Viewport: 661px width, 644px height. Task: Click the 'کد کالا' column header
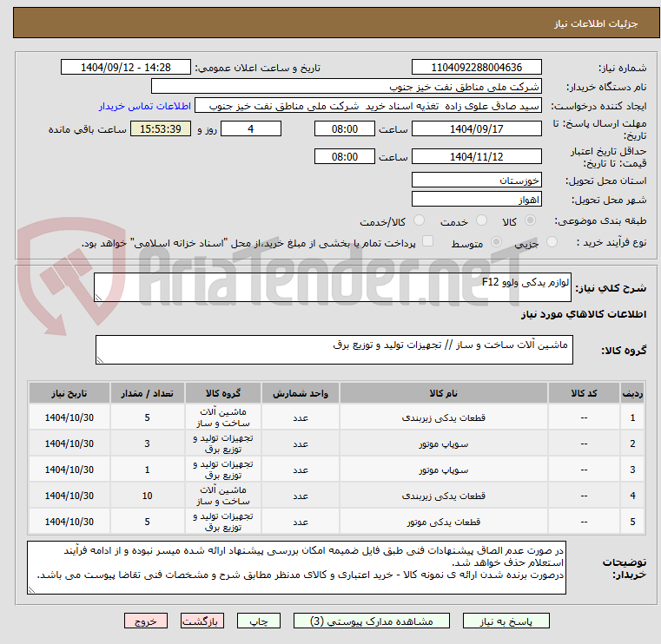[584, 393]
